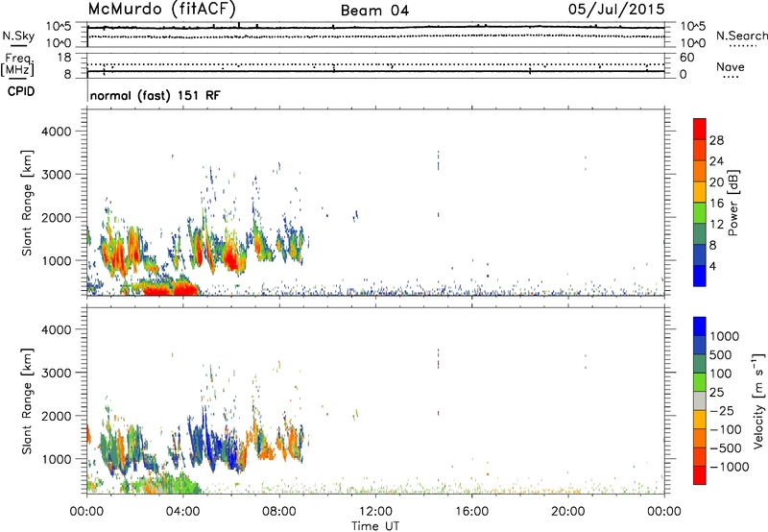Image resolution: width=768 pixels, height=532 pixels.
Task: Click the light green 12-16 dB segment of Power colorbar
Action: coord(700,213)
